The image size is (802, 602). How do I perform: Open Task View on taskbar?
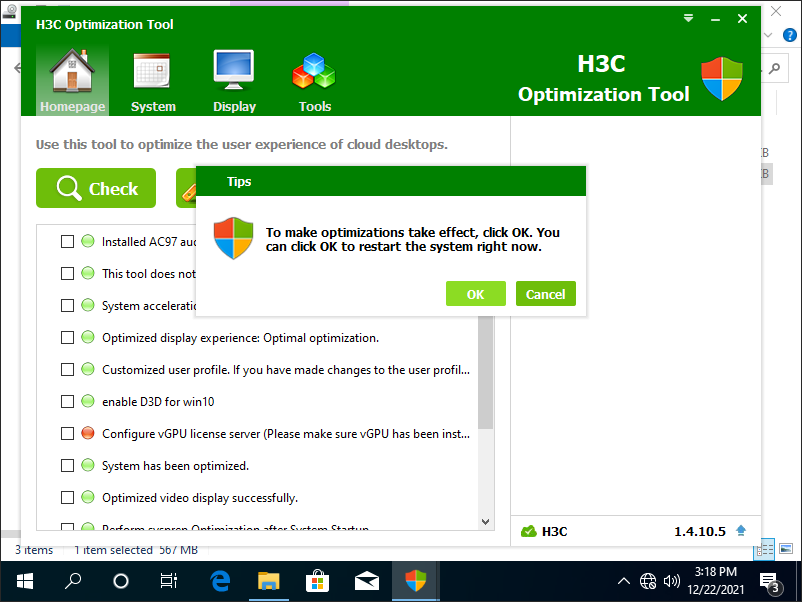pyautogui.click(x=168, y=581)
